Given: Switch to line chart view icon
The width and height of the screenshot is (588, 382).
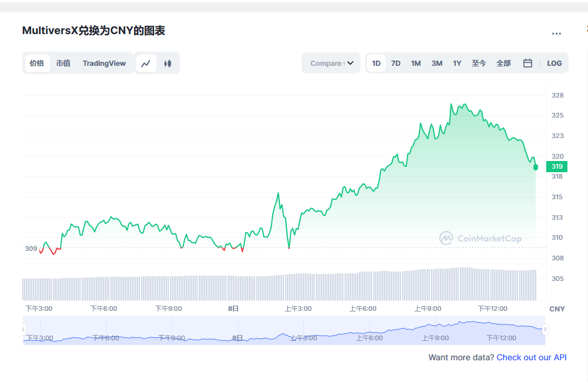Looking at the screenshot, I should [x=146, y=63].
